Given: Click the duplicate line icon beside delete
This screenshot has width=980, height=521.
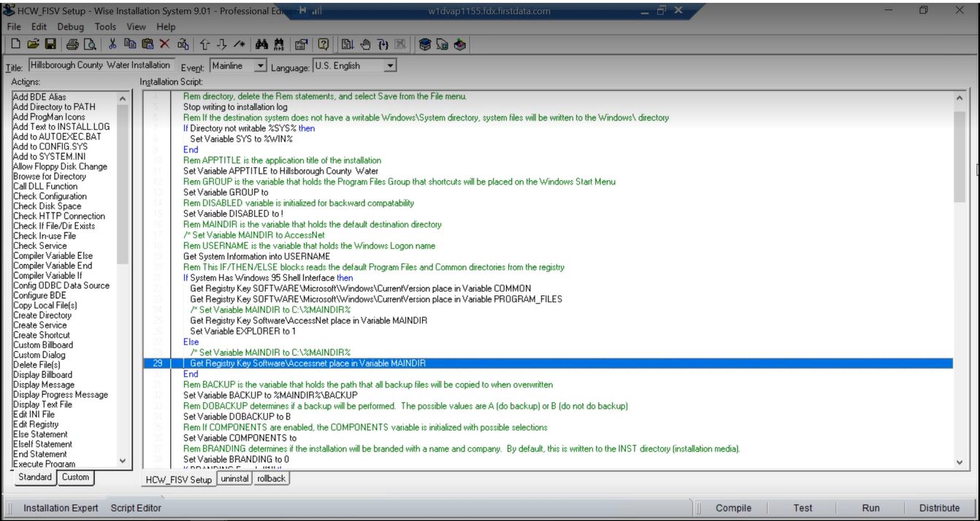Looking at the screenshot, I should [x=183, y=45].
